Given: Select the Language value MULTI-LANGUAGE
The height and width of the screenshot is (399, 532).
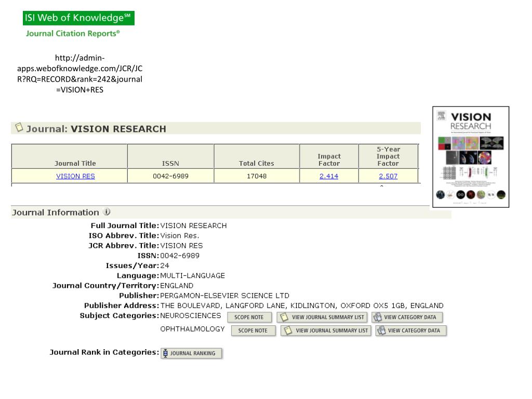Looking at the screenshot, I should click(192, 275).
